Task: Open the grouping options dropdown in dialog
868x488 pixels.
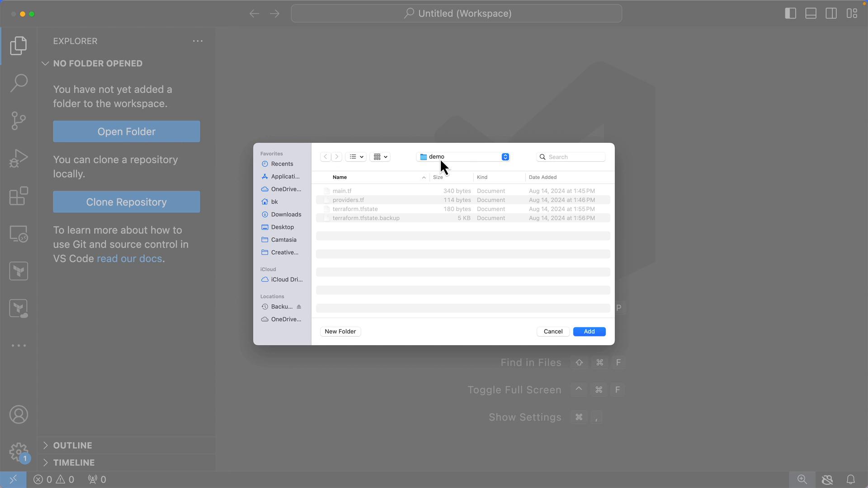Action: point(380,157)
